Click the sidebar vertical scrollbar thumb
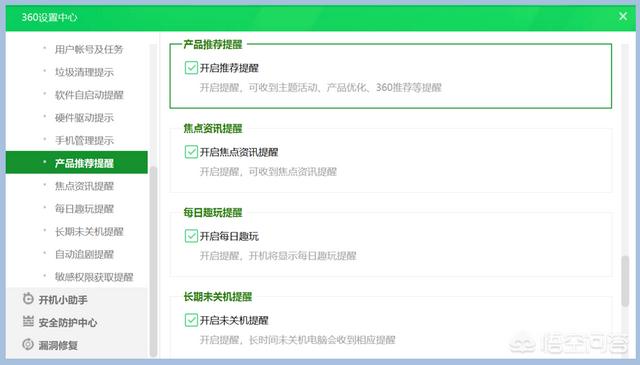Image resolution: width=640 pixels, height=365 pixels. (x=153, y=261)
